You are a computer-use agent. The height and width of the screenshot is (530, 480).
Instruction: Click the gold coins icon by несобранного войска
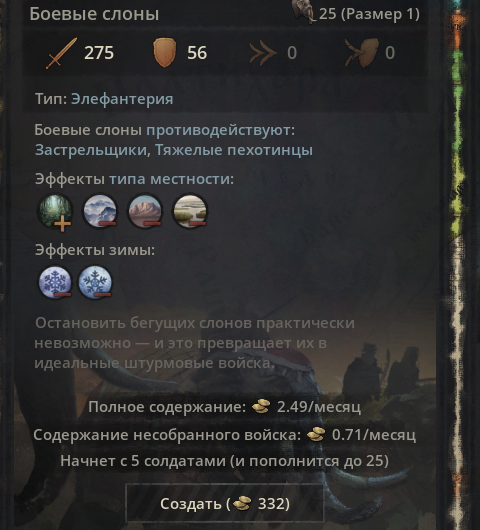316,434
